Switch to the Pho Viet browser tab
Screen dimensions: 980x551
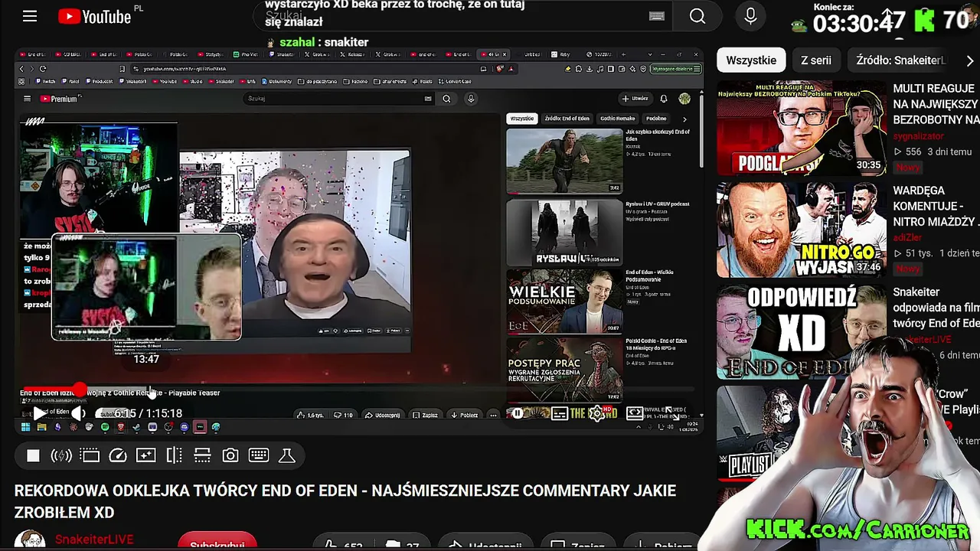pos(247,54)
